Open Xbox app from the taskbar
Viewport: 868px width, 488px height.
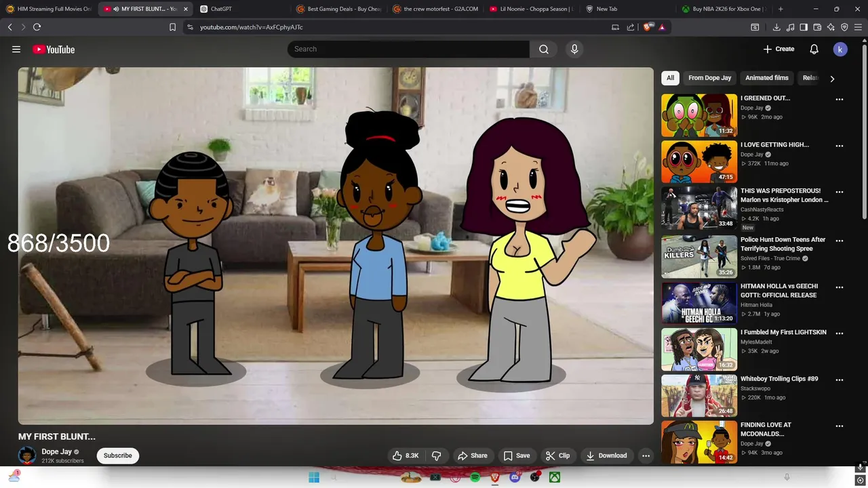[555, 477]
